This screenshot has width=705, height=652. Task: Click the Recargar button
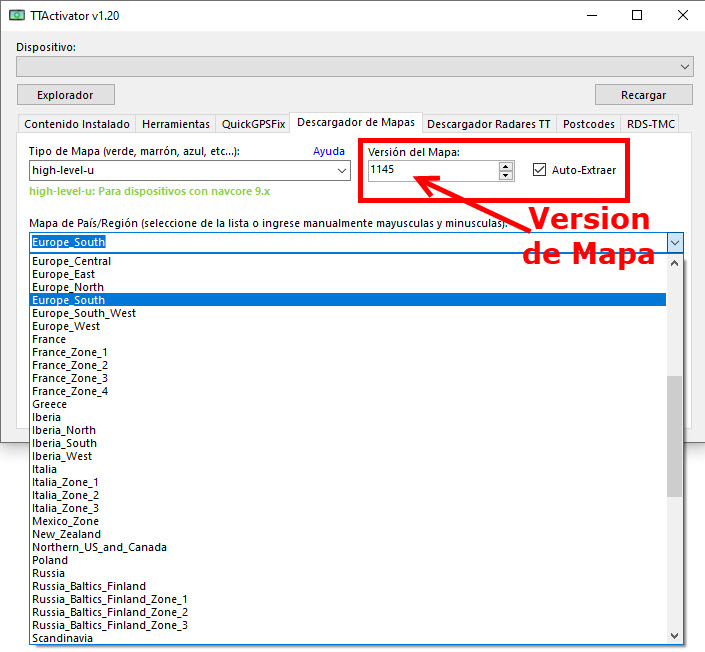click(643, 95)
